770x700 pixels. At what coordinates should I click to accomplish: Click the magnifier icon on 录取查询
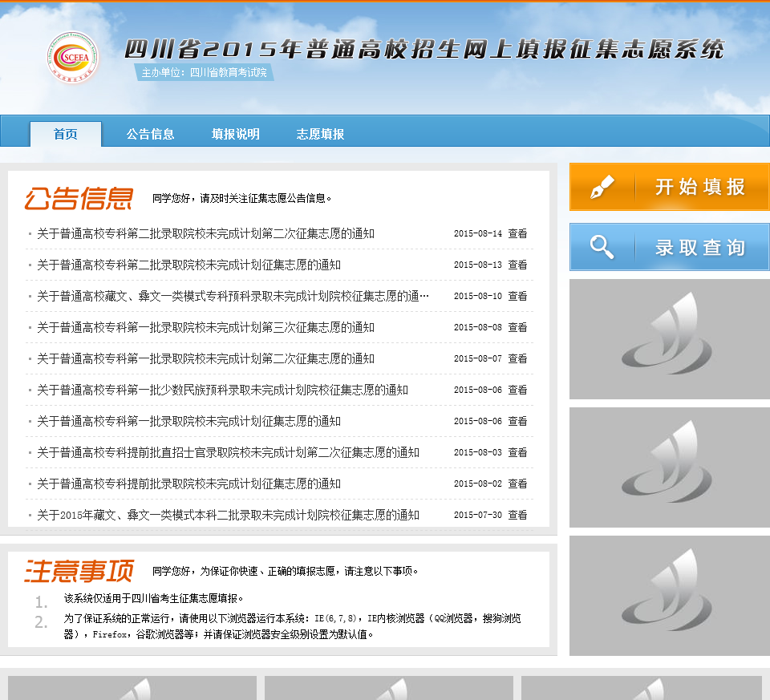(x=602, y=247)
